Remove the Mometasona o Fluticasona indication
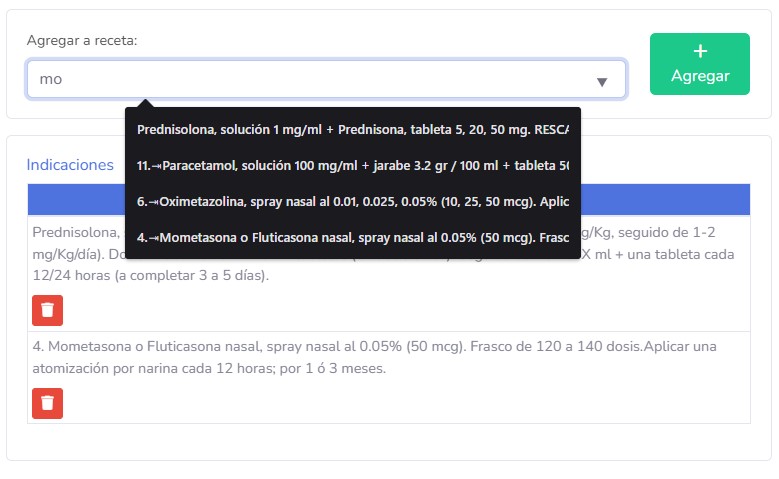Viewport: 779px width, 479px height. point(47,403)
